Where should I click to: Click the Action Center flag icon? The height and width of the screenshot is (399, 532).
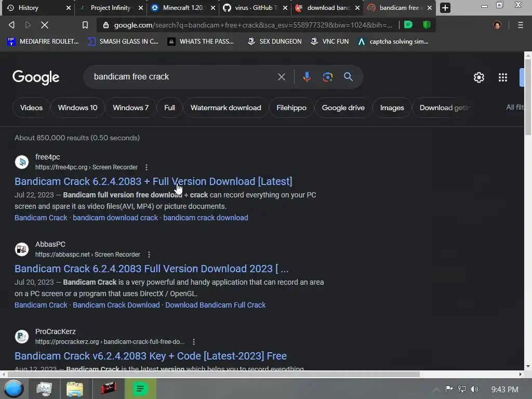tap(449, 389)
